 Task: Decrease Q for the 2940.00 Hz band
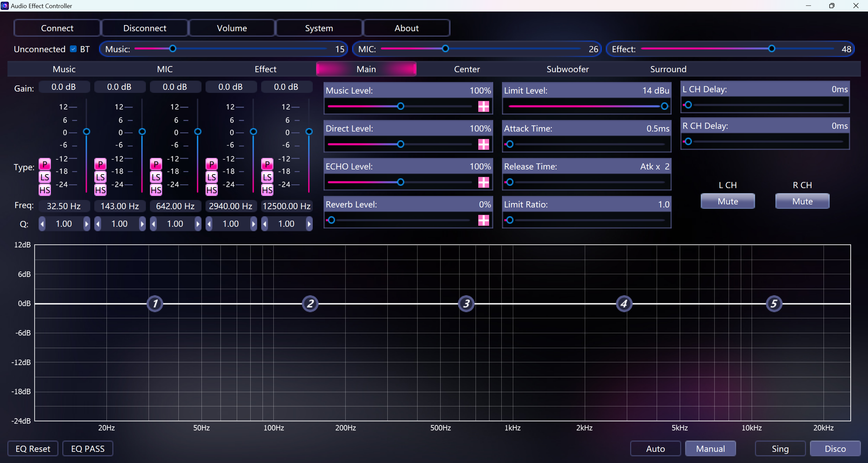[209, 224]
